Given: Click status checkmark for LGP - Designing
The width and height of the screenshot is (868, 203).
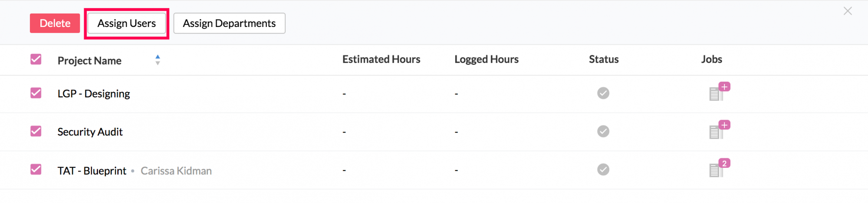Looking at the screenshot, I should tap(603, 93).
